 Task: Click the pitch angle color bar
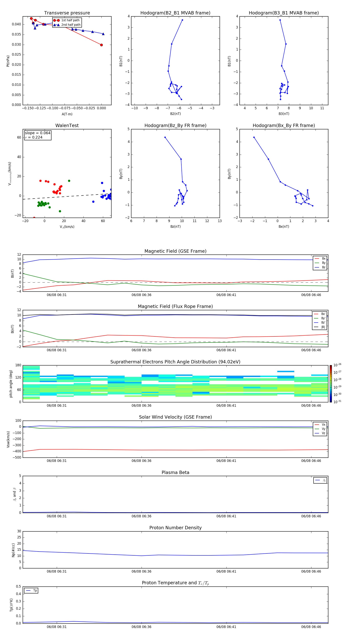pos(331,384)
